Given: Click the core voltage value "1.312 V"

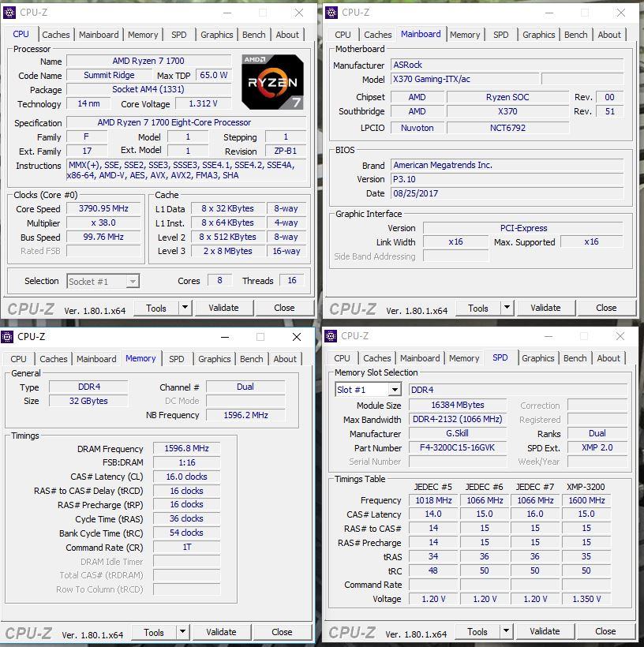Looking at the screenshot, I should pyautogui.click(x=203, y=103).
